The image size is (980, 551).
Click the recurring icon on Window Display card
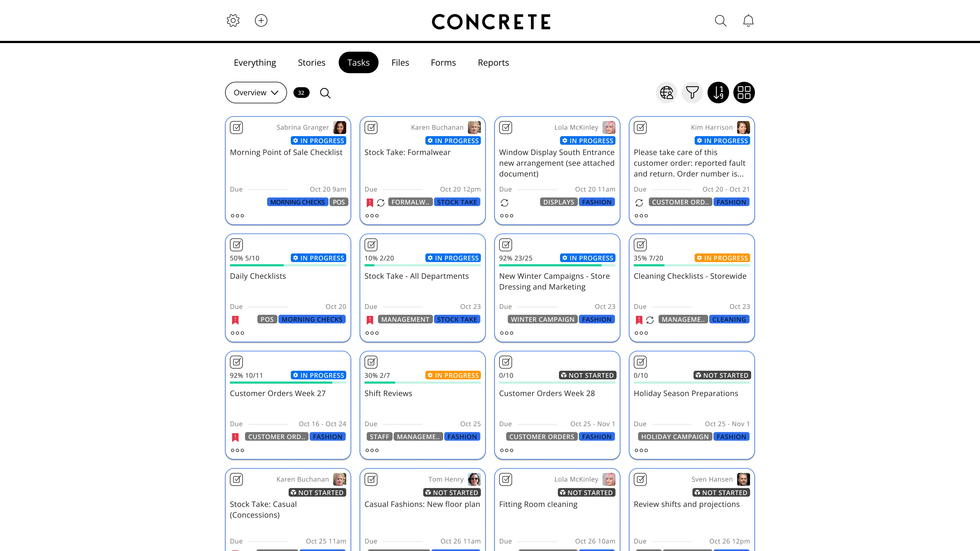tap(505, 203)
